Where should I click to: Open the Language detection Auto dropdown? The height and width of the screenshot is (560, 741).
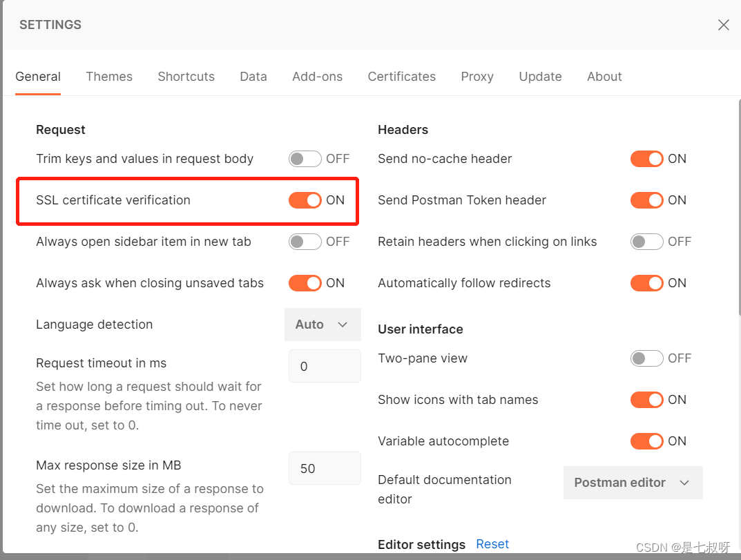click(x=323, y=325)
